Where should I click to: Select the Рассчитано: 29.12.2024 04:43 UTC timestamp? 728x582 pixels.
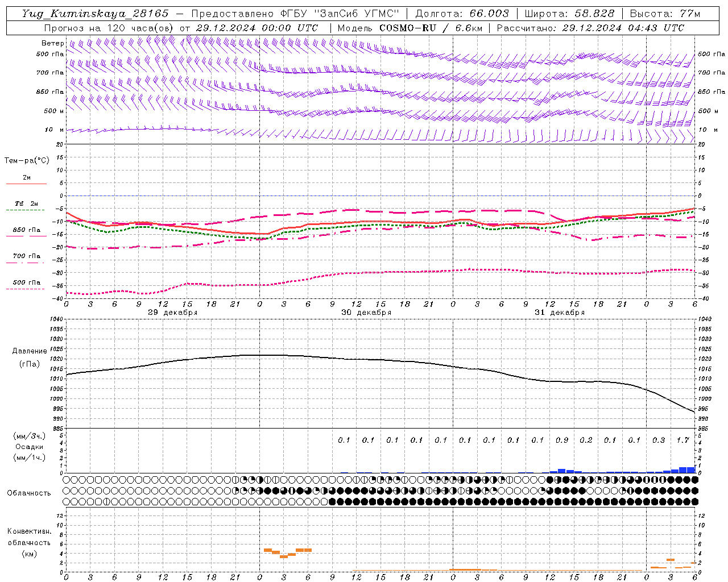(x=590, y=28)
